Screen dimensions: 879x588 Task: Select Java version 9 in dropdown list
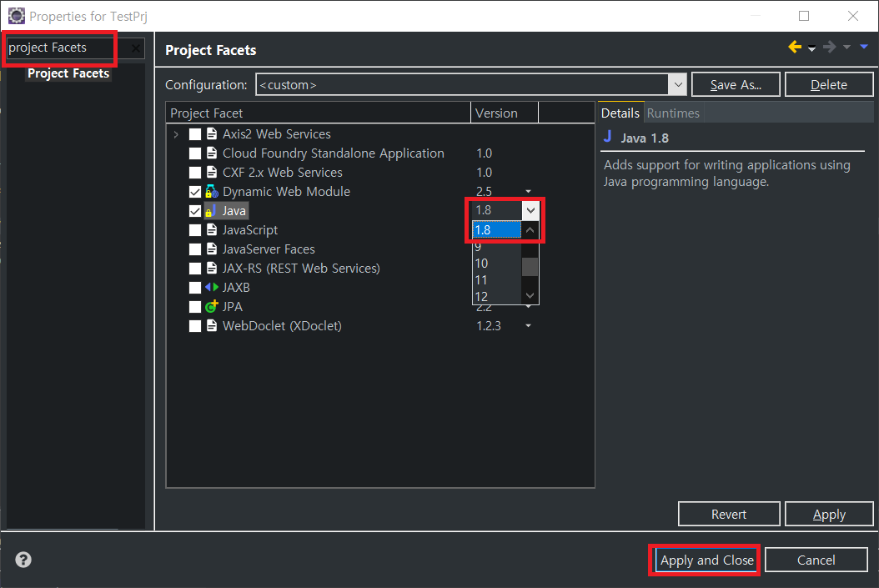497,247
